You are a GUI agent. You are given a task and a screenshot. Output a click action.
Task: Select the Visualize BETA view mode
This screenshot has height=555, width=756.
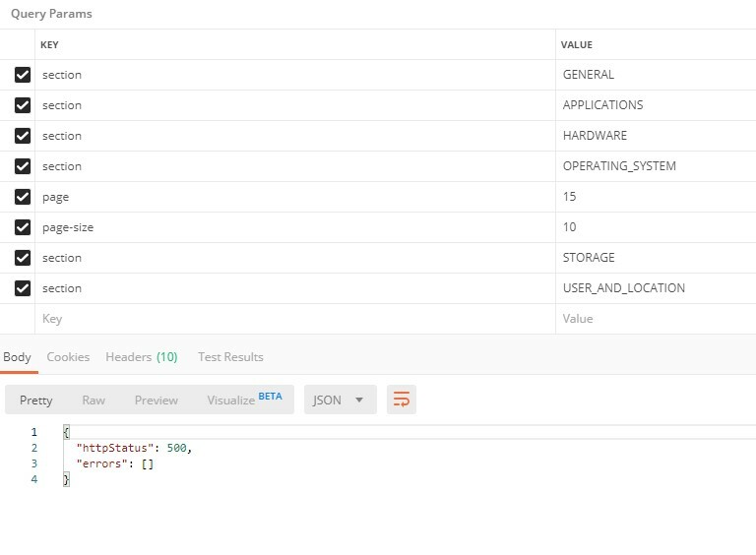pyautogui.click(x=244, y=400)
